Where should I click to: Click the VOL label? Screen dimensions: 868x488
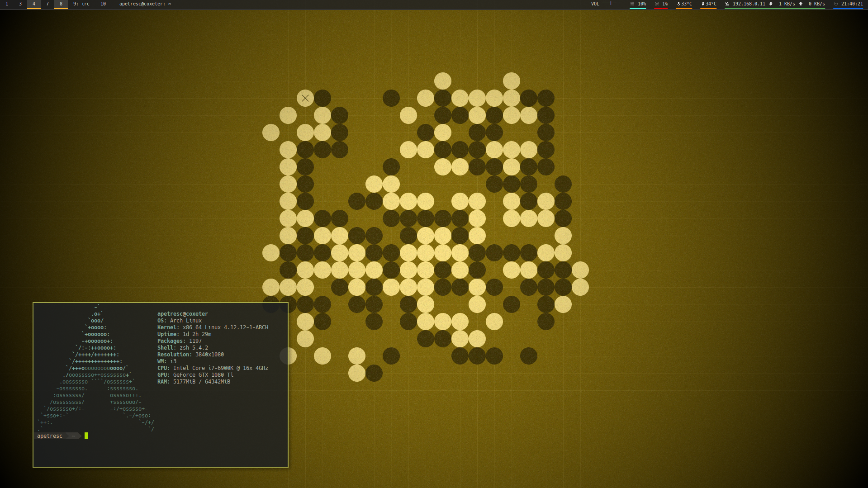coord(595,4)
